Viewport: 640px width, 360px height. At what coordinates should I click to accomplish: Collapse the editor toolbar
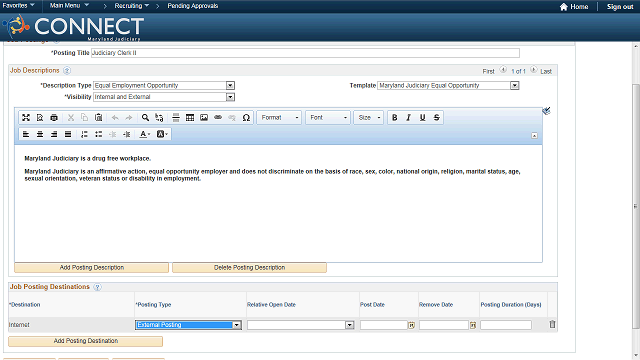tap(534, 136)
